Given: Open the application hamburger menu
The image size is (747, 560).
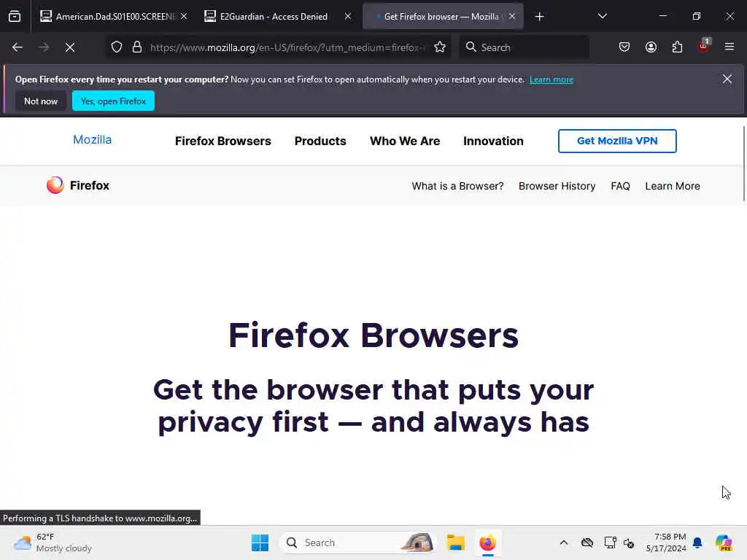Looking at the screenshot, I should 729,47.
